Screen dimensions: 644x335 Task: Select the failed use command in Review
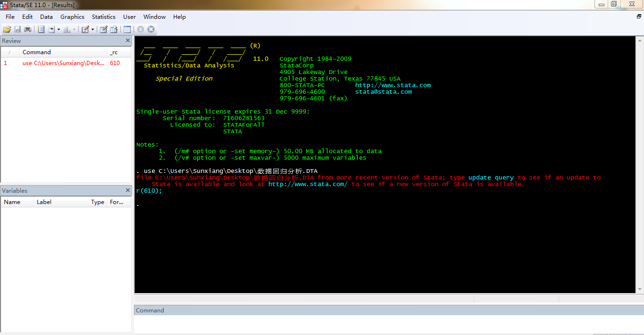(64, 63)
